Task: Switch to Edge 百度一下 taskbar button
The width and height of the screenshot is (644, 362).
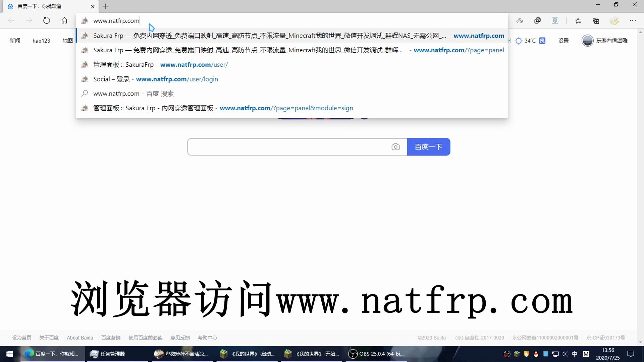Action: point(53,354)
